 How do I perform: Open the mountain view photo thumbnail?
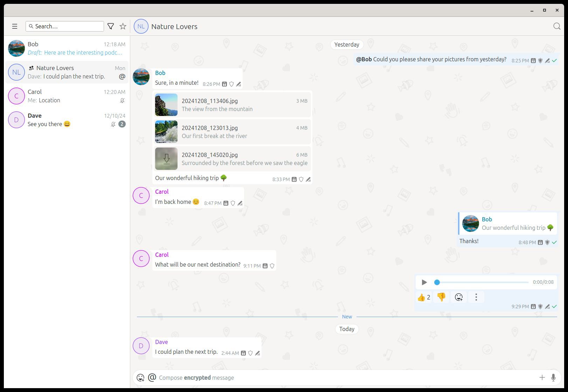(166, 105)
